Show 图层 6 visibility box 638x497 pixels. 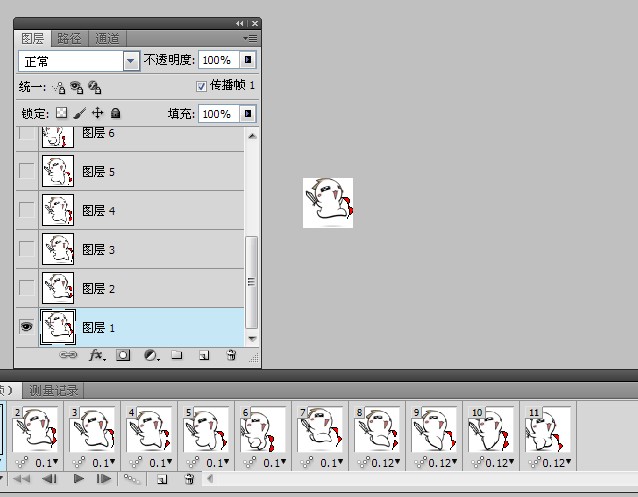pyautogui.click(x=27, y=133)
